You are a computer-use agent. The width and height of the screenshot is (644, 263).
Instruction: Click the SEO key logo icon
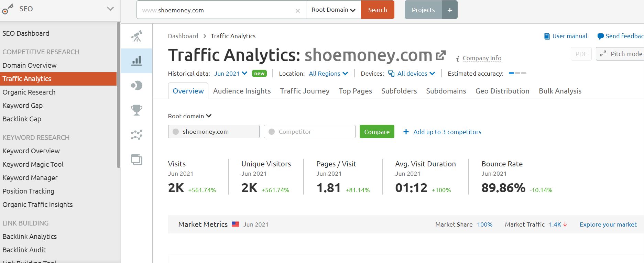pos(8,9)
